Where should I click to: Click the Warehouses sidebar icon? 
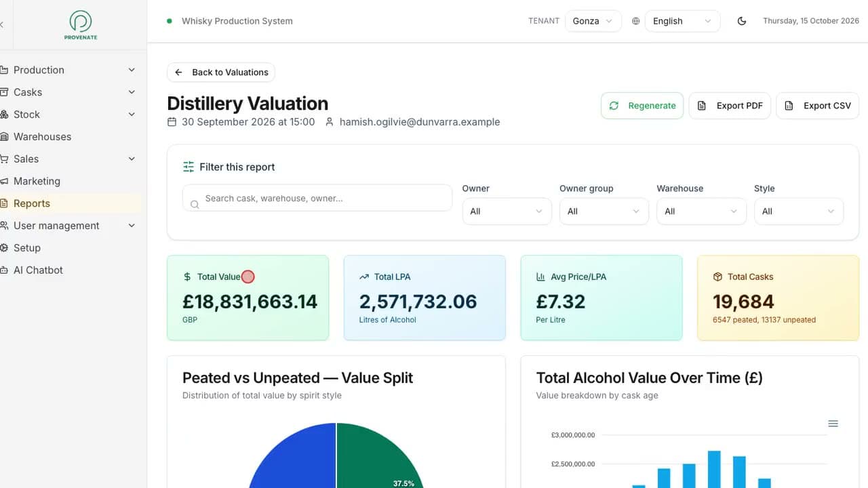[4, 137]
